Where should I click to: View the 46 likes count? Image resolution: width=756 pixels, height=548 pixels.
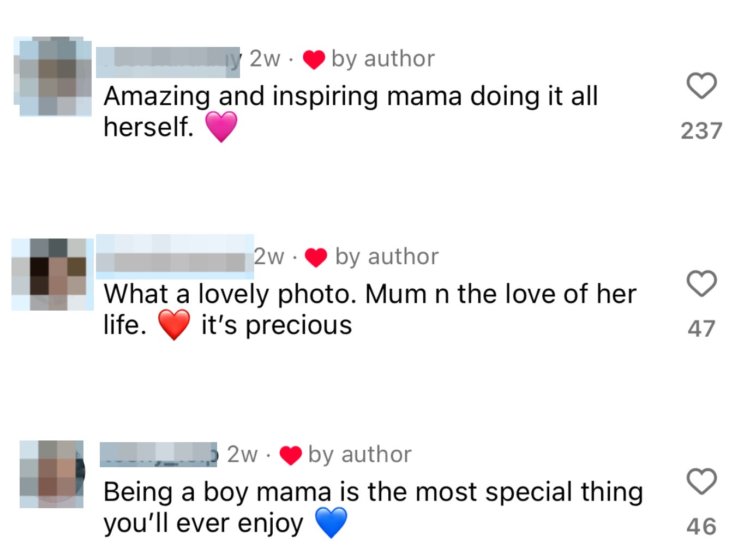tap(701, 526)
